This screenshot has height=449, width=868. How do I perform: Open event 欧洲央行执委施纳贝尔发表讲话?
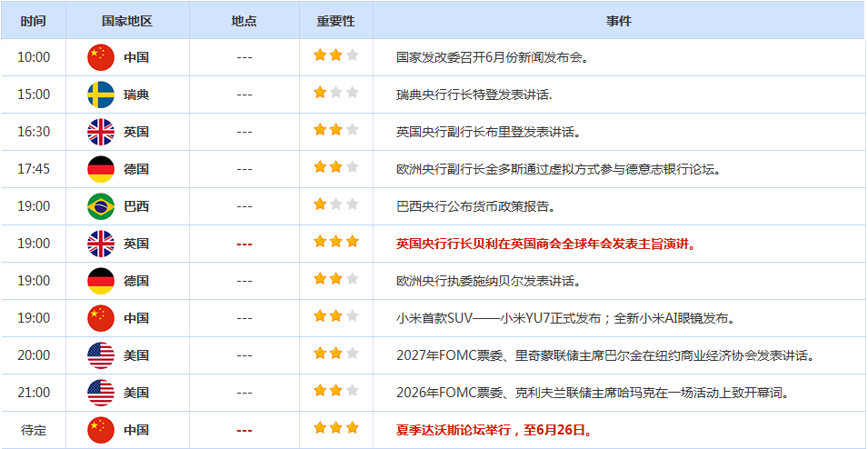pyautogui.click(x=488, y=281)
